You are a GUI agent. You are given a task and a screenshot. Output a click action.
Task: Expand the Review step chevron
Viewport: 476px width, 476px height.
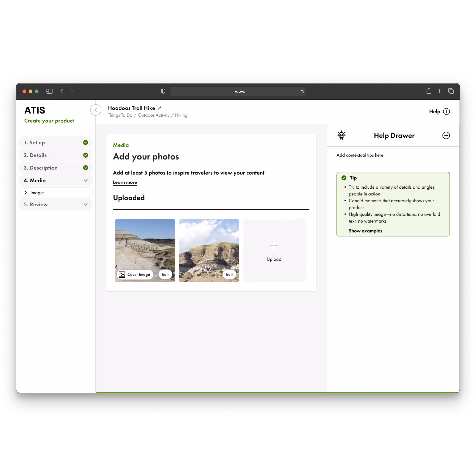[86, 205]
